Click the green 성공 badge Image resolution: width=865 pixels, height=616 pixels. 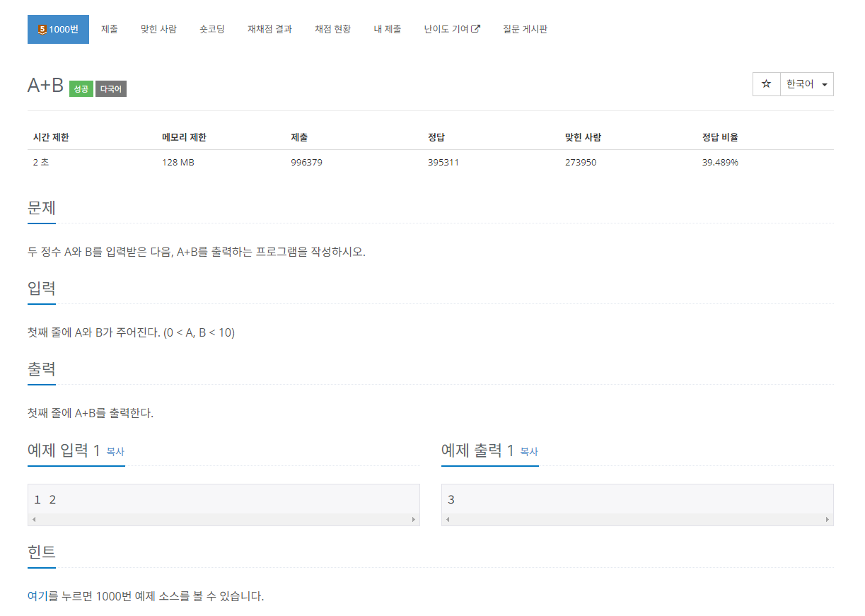pyautogui.click(x=81, y=89)
